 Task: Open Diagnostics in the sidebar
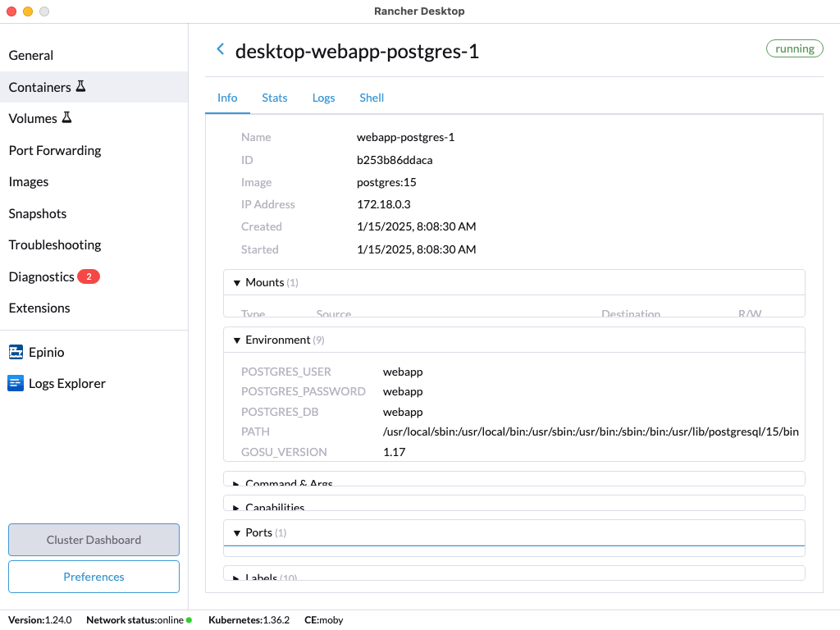point(94,276)
